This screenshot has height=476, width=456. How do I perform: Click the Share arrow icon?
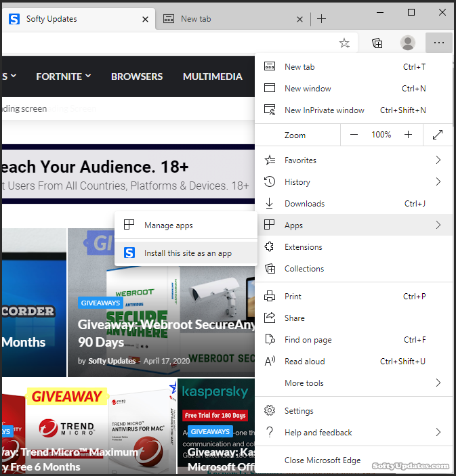pos(270,318)
